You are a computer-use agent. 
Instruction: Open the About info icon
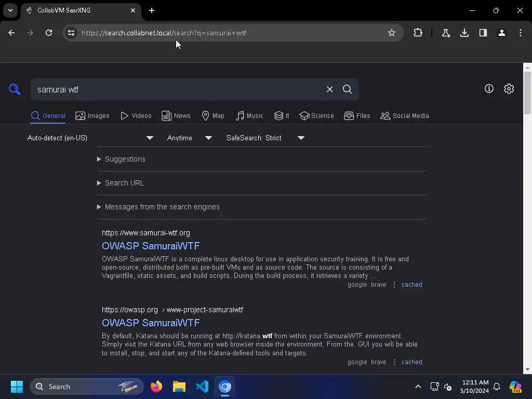click(489, 88)
